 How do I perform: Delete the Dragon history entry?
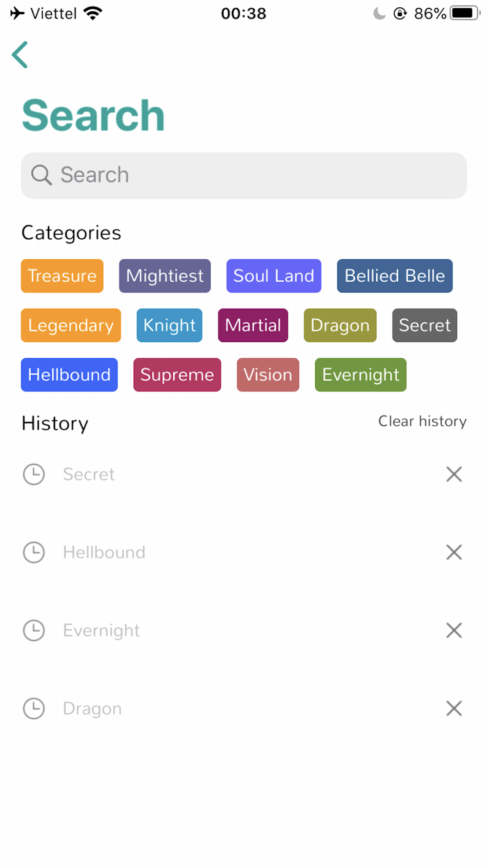point(454,708)
